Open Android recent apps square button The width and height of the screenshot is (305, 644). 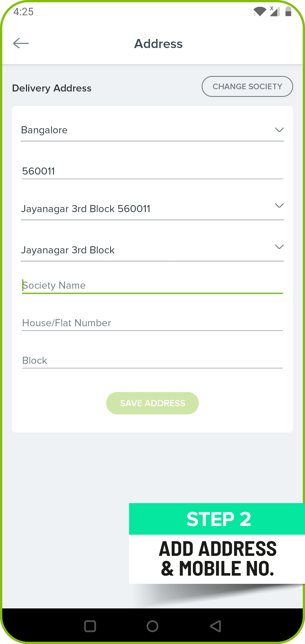click(90, 626)
